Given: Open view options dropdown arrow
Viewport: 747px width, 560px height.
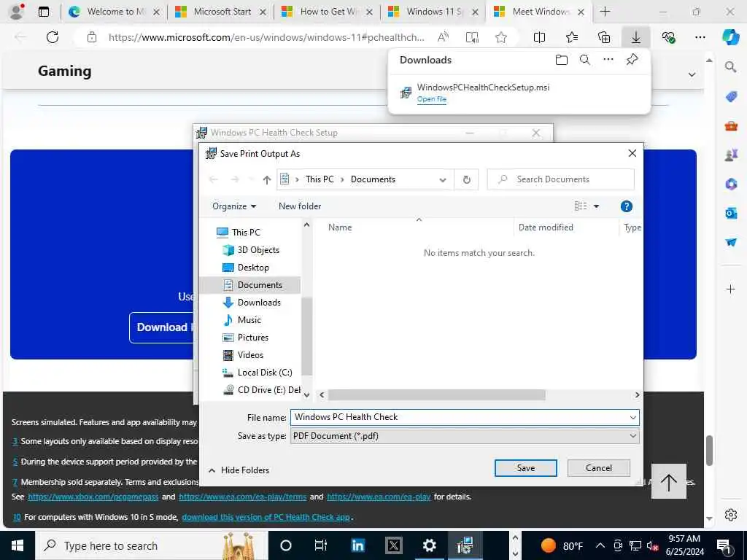Looking at the screenshot, I should click(x=596, y=206).
